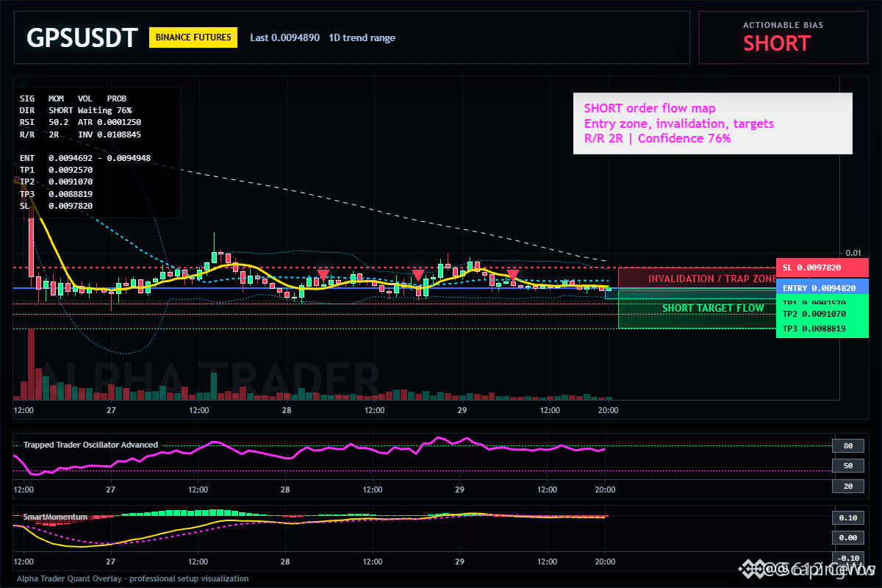Click the 20 level on oscillator scale
The image size is (882, 588).
pyautogui.click(x=847, y=486)
